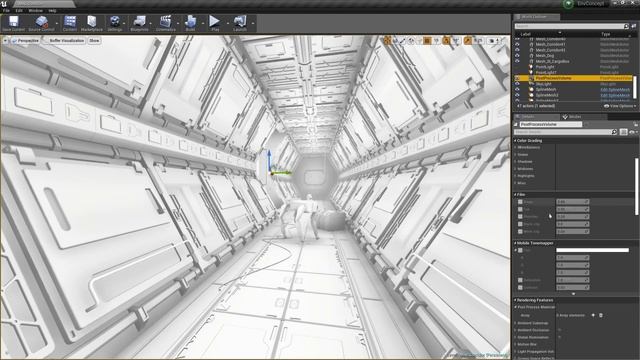Toggle scale snapping in the viewport toolbar

(467, 40)
